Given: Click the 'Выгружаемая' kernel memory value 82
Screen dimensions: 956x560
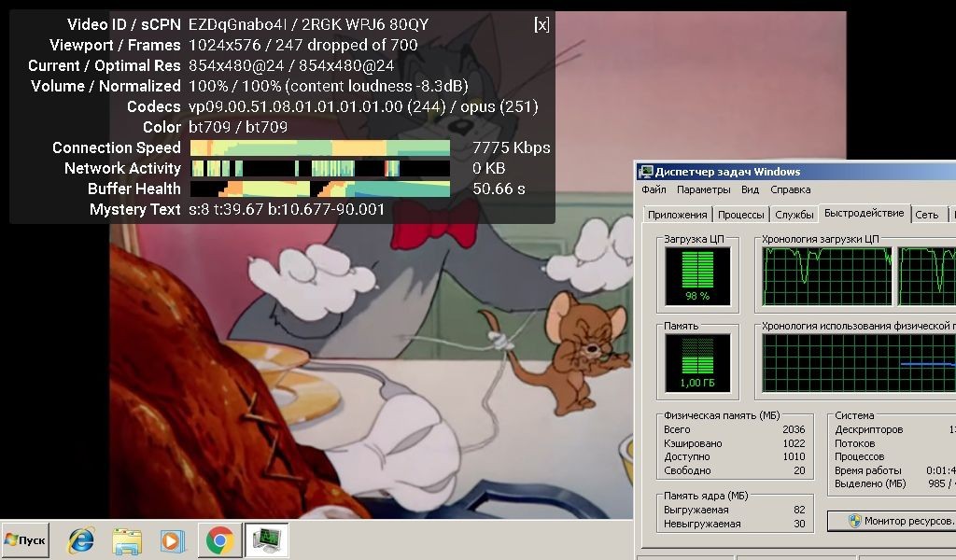Looking at the screenshot, I should tap(799, 510).
